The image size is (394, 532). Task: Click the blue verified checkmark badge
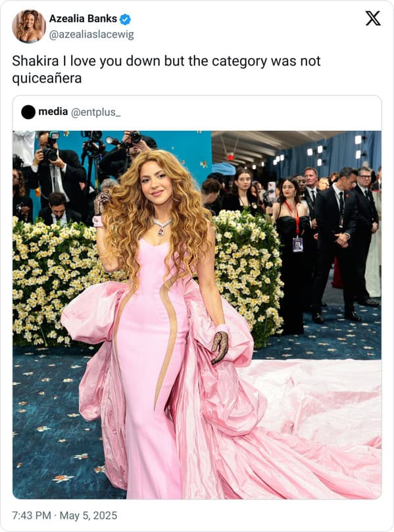(x=125, y=19)
